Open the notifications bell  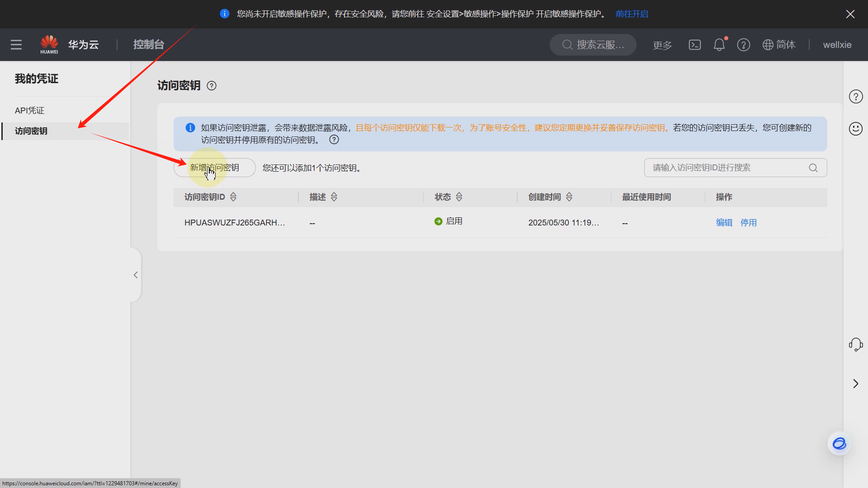point(719,45)
